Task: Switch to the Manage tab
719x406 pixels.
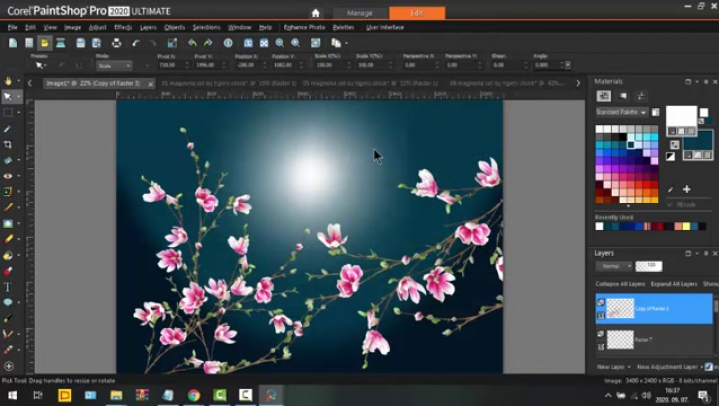Action: [x=359, y=13]
